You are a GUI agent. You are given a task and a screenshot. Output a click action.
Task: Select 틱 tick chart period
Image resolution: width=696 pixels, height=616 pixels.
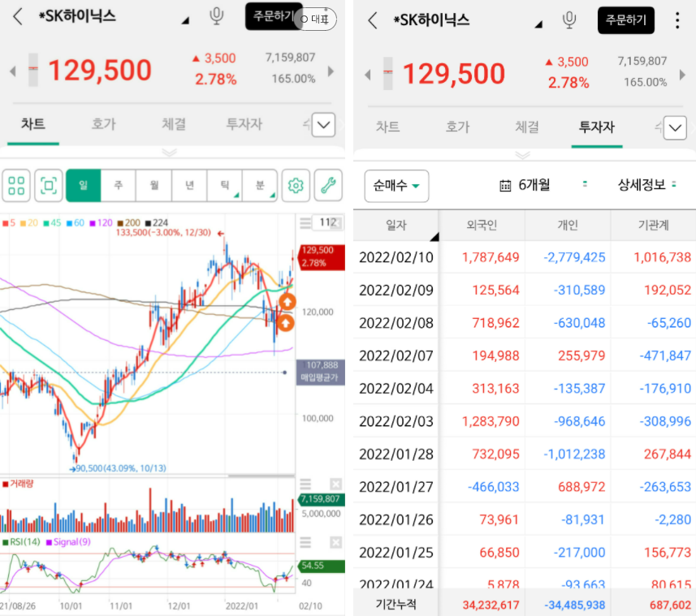pos(225,185)
